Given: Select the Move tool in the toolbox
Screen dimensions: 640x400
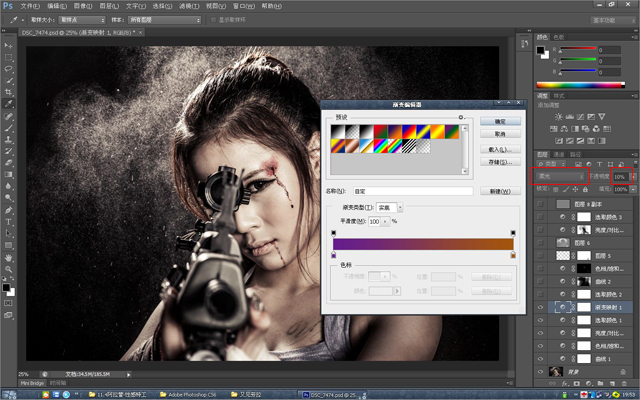Looking at the screenshot, I should pos(9,46).
